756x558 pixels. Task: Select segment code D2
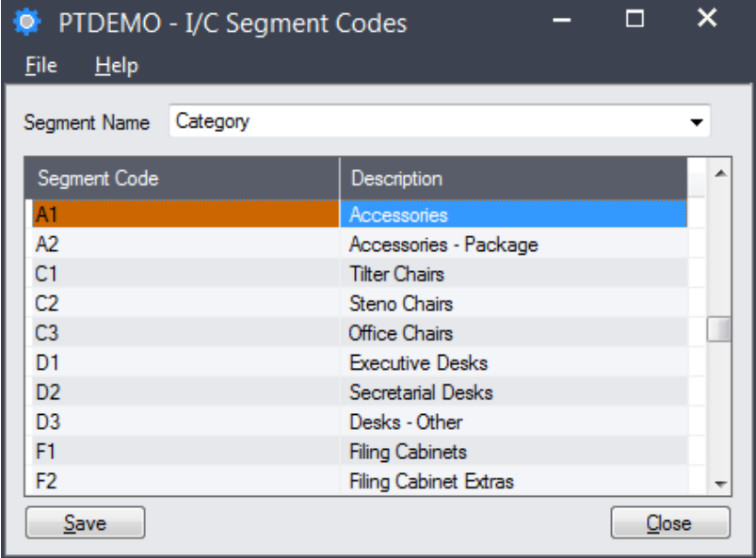click(x=185, y=391)
